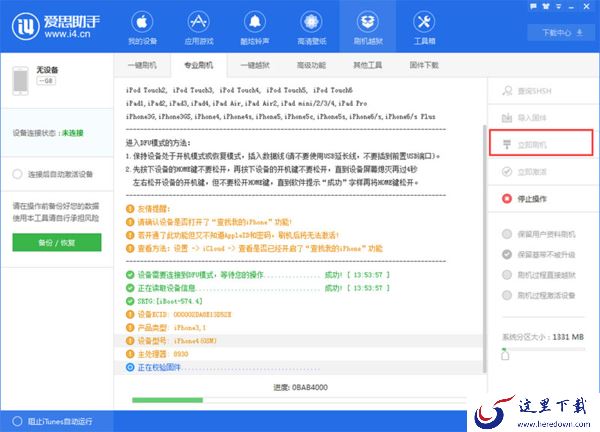Switch to 专业刷机 tab
This screenshot has width=600, height=432.
pos(199,65)
